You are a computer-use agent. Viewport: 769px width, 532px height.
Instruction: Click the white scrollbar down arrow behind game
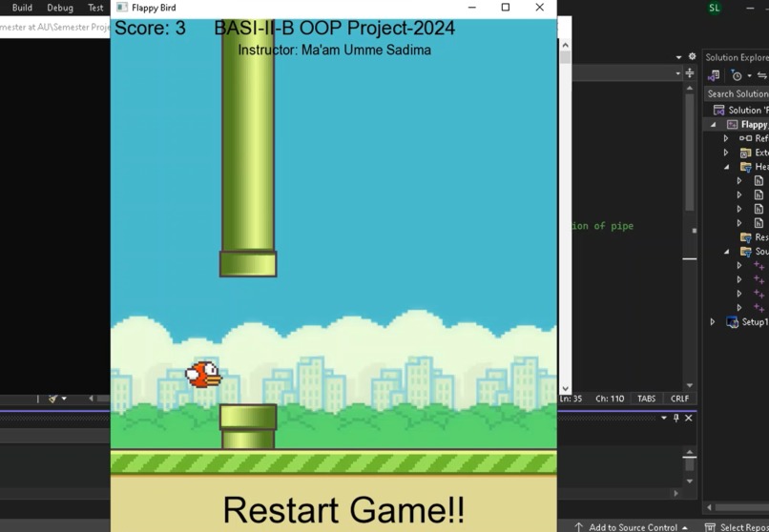(x=565, y=388)
